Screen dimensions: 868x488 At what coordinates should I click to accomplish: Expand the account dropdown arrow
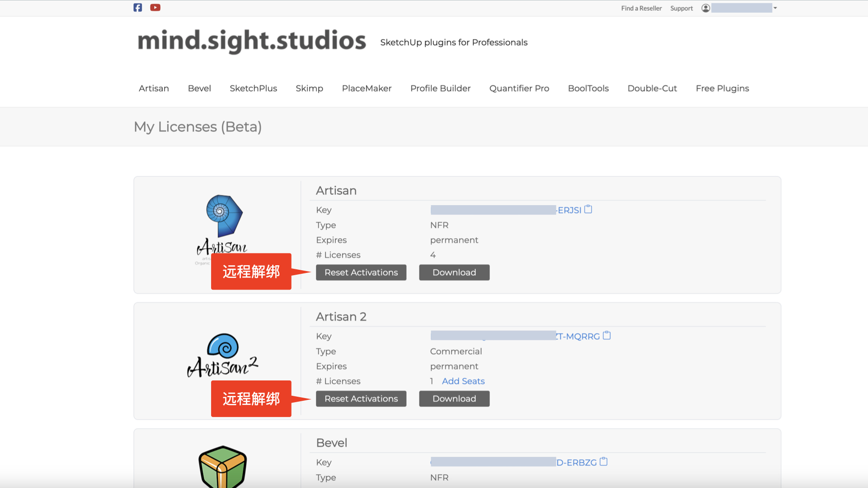[775, 8]
